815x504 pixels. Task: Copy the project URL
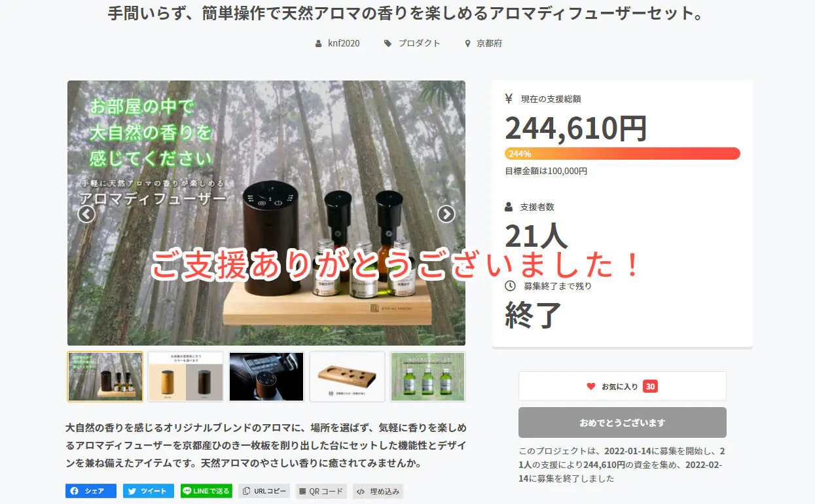[x=264, y=491]
